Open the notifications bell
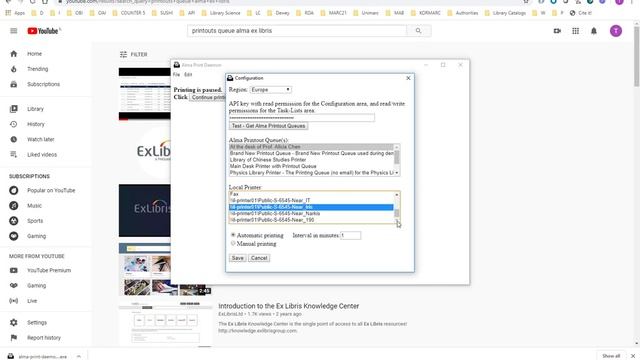The width and height of the screenshot is (640, 360). 594,31
